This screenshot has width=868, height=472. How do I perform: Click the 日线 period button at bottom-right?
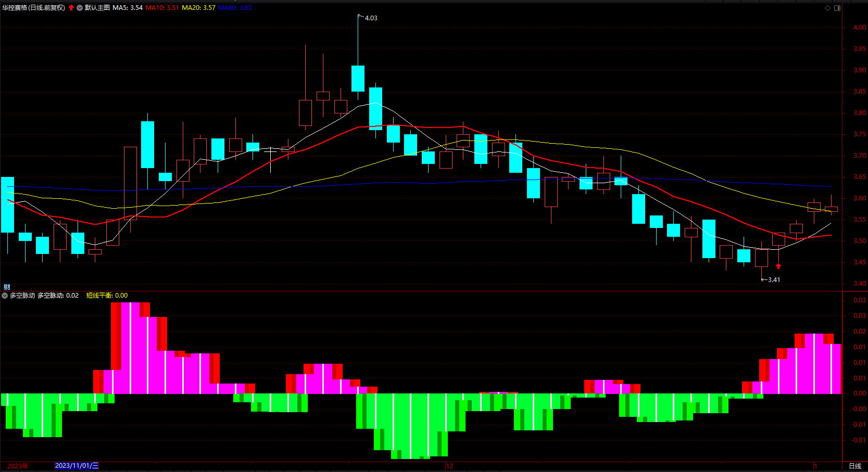(855, 466)
